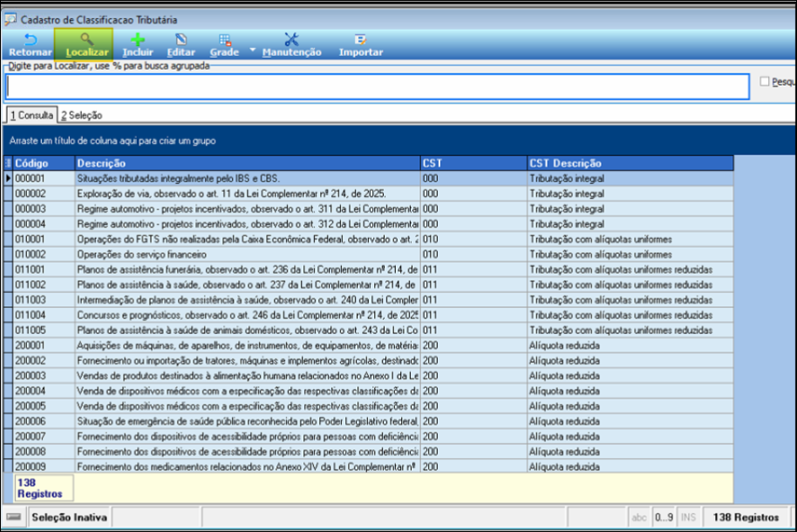Click the 0..9 indicator in status bar
Viewport: 797px width, 532px height.
[x=664, y=517]
